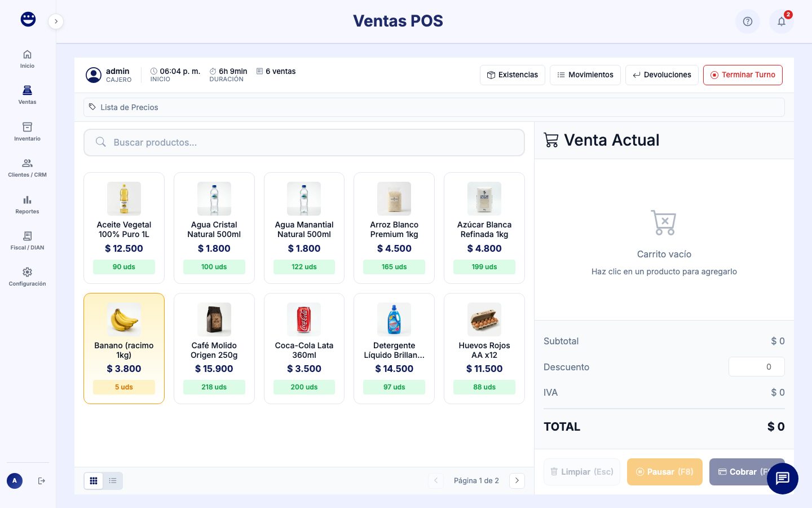812x508 pixels.
Task: Edit the Descuento value field
Action: (x=757, y=366)
